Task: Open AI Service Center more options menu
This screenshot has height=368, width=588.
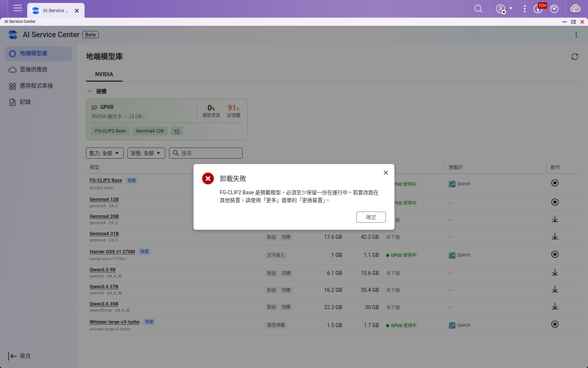Action: (x=576, y=35)
